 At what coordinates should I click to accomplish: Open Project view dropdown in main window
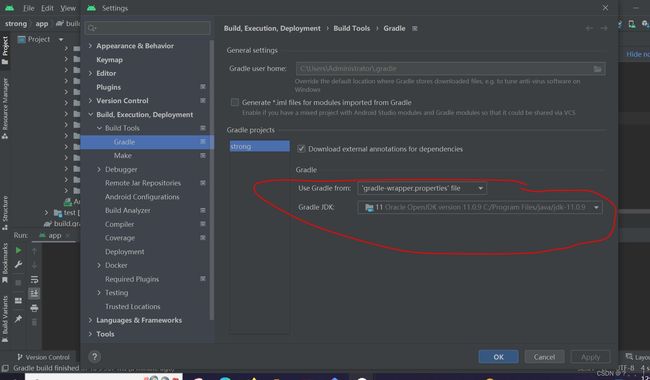click(x=41, y=39)
